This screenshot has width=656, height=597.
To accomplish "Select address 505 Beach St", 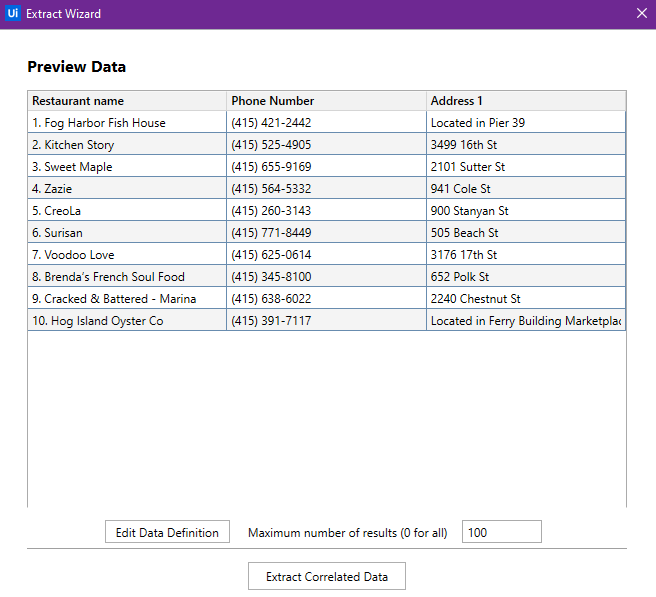I will coord(526,233).
